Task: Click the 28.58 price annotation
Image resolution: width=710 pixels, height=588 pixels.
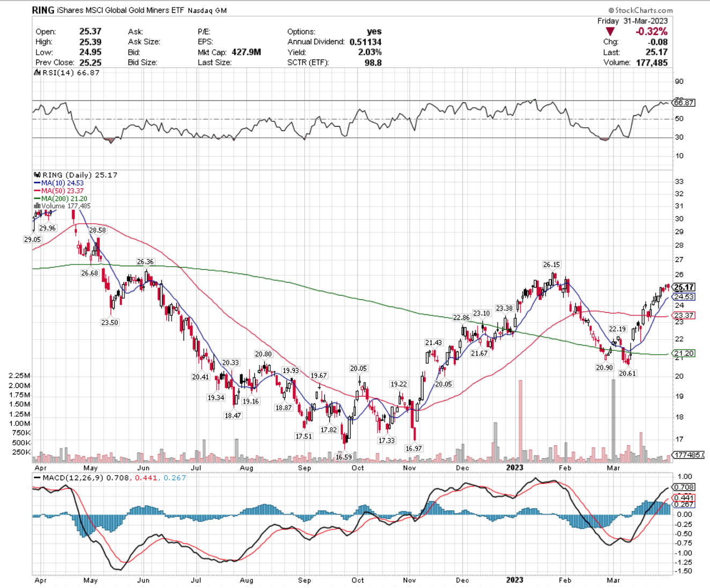Action: [x=98, y=230]
